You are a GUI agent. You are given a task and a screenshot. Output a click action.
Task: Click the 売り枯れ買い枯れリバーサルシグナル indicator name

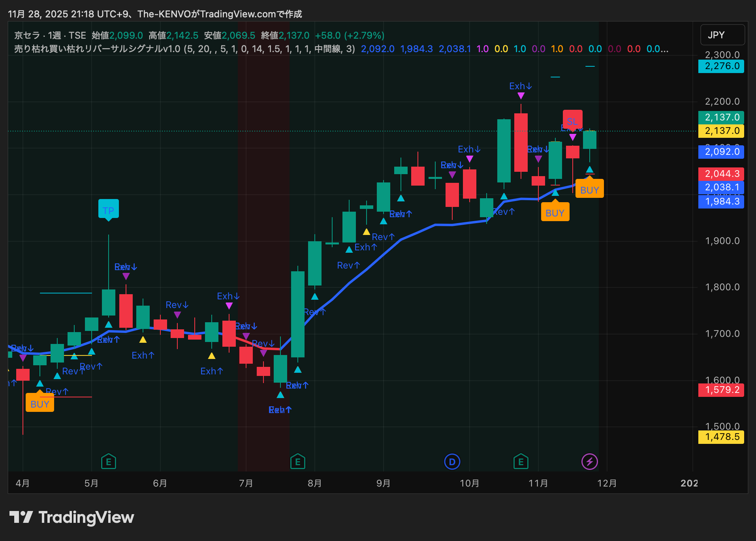click(97, 49)
